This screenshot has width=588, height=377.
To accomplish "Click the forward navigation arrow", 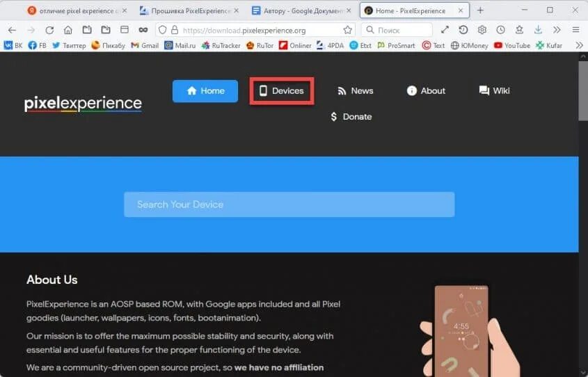I will pos(31,30).
